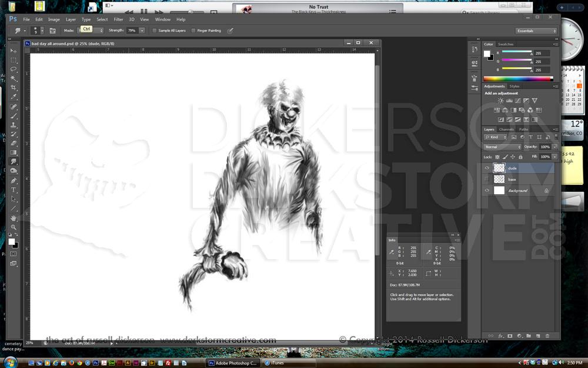588x368 pixels.
Task: Enable Sample All Layers checkbox
Action: tap(155, 31)
